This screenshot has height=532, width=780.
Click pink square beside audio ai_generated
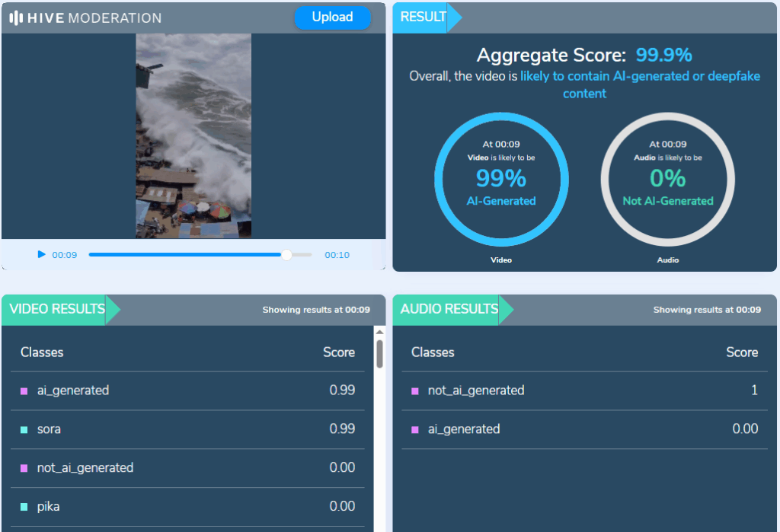(x=415, y=430)
